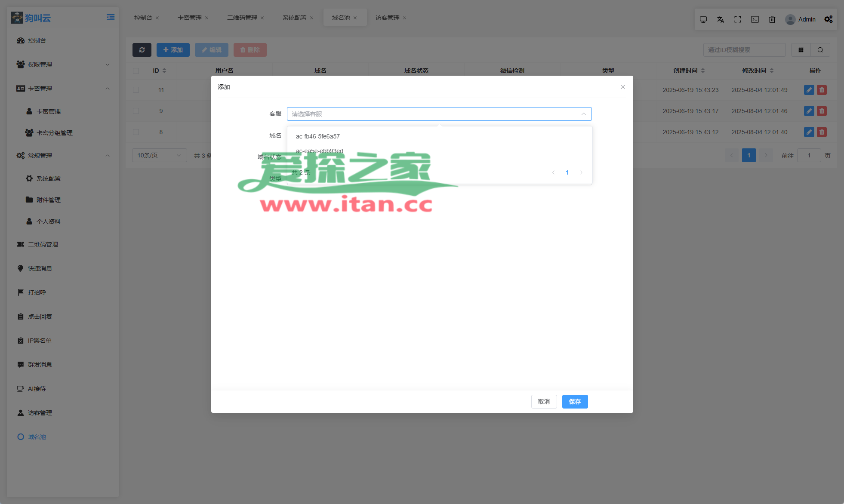Open layout settings gears icon
The image size is (844, 504).
point(829,19)
